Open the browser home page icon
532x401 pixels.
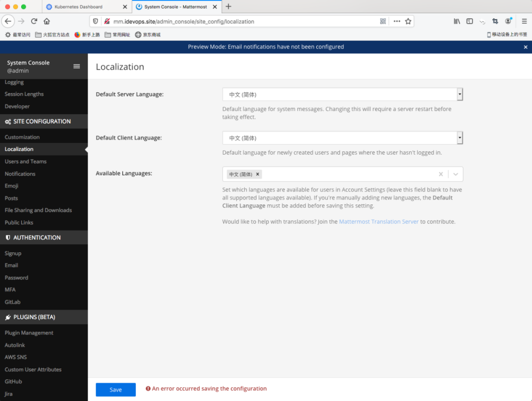click(47, 21)
